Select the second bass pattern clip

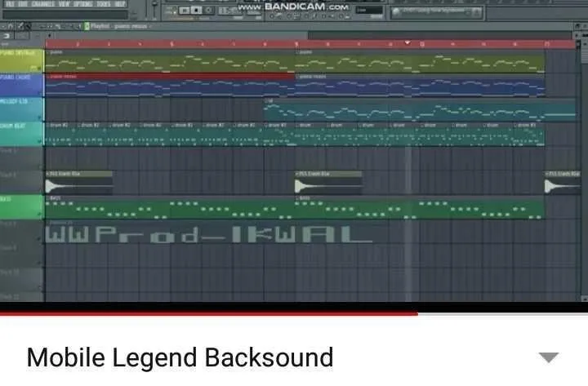click(420, 206)
